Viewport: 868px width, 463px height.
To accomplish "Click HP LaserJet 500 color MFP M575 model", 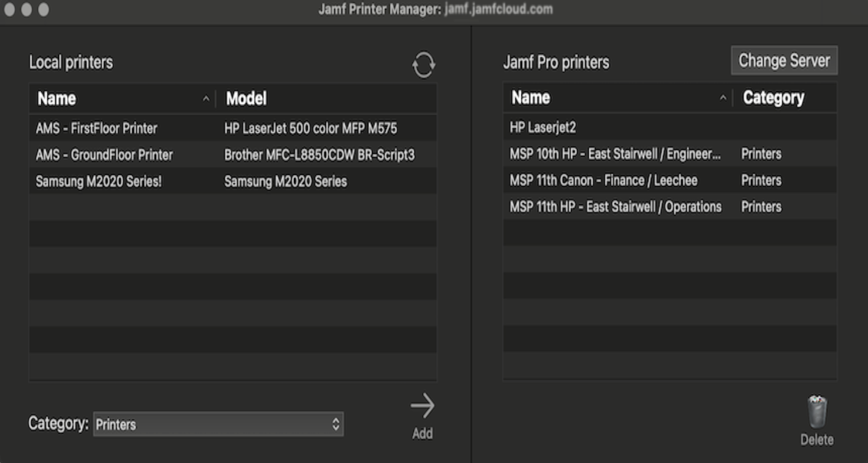I will point(311,128).
